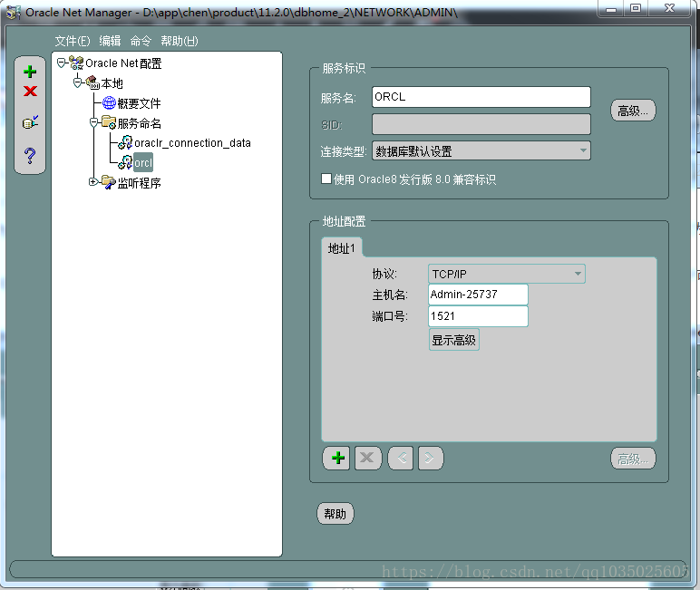Click the 服务名 input field containing ORCL
The image size is (700, 590).
(481, 97)
